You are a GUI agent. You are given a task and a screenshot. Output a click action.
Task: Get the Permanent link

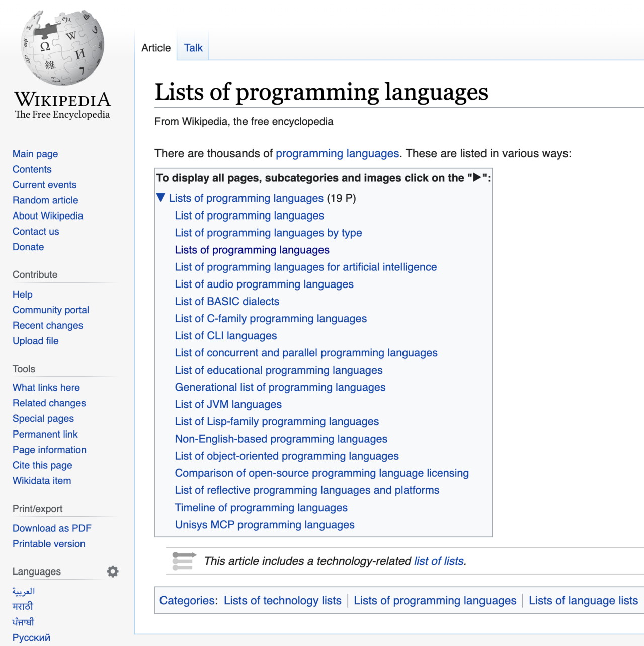pos(45,435)
